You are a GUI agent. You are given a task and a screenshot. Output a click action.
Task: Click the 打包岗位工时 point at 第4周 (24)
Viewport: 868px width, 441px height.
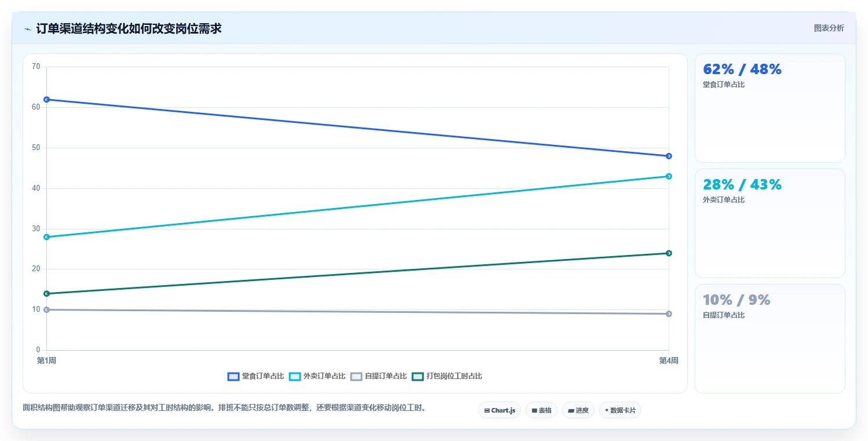(669, 253)
